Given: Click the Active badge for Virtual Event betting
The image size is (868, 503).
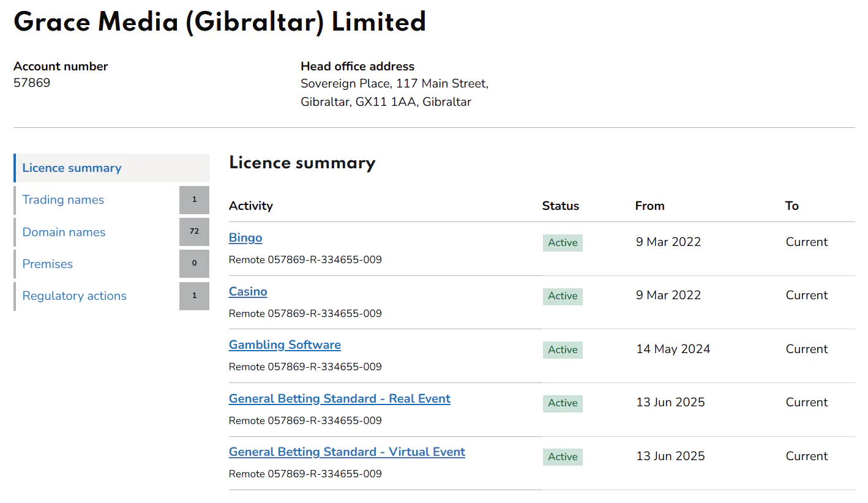Looking at the screenshot, I should pyautogui.click(x=563, y=457).
